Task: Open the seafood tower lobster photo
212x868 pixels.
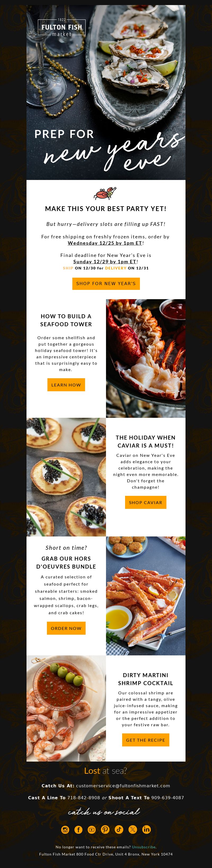Action: click(146, 359)
